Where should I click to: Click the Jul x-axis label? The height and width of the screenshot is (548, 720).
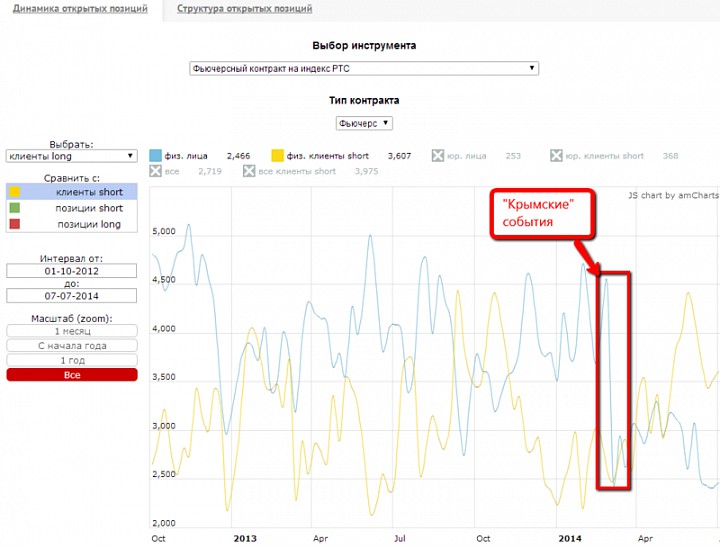(400, 538)
